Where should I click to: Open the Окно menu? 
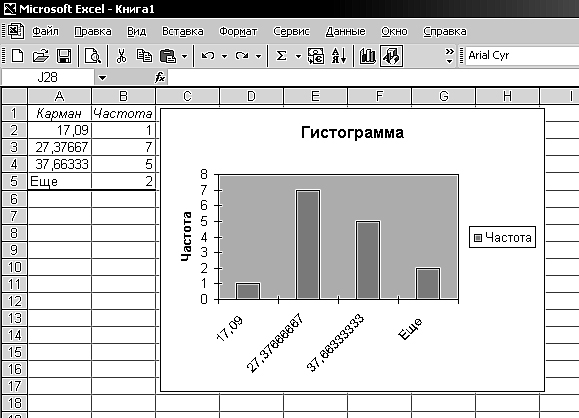click(x=394, y=31)
